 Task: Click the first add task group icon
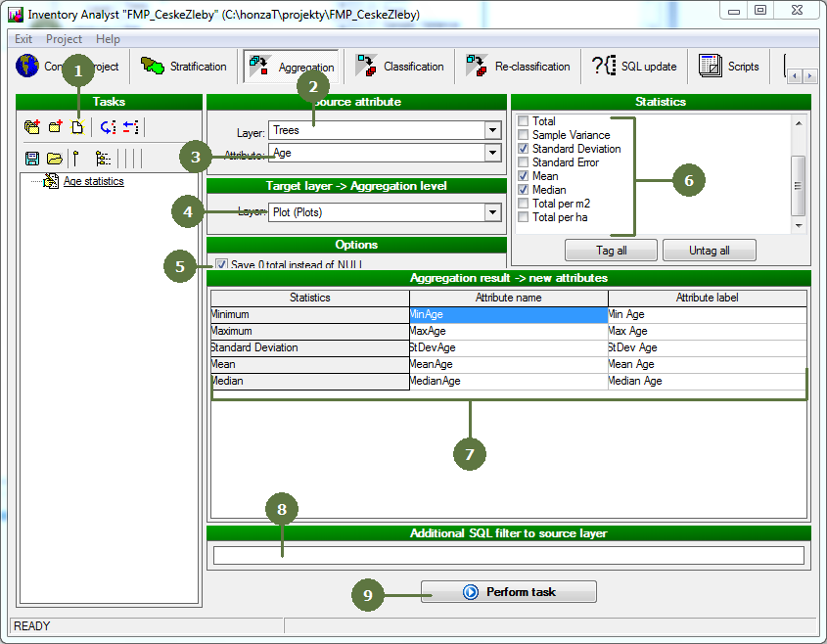[x=32, y=126]
